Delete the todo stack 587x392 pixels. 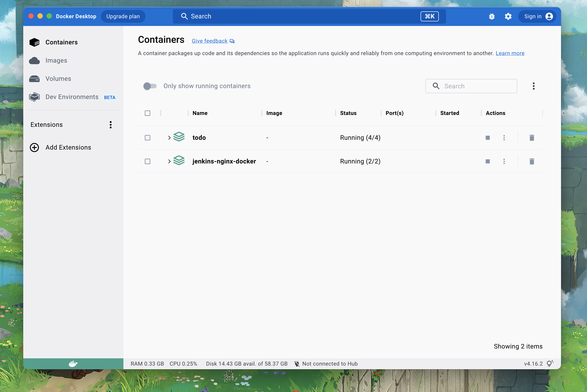pyautogui.click(x=532, y=138)
